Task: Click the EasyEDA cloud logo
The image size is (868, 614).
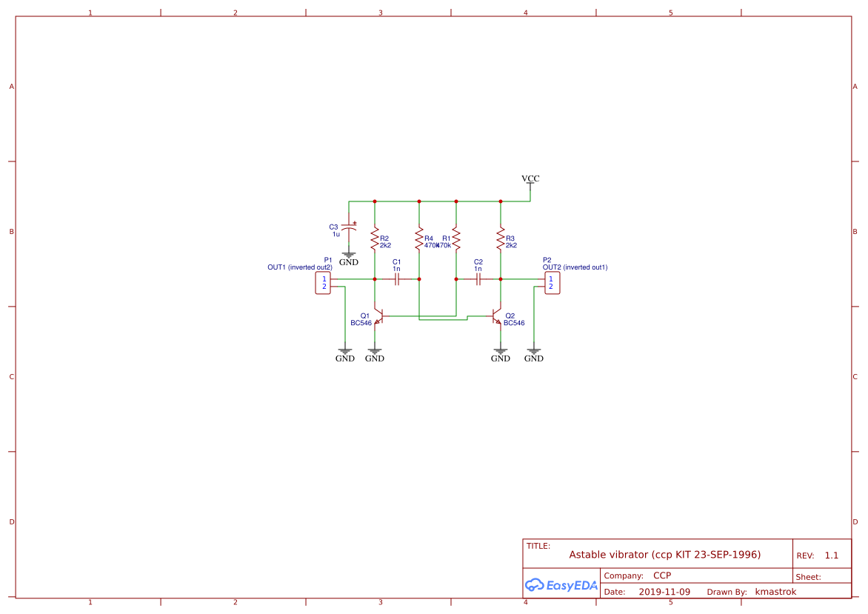Action: point(561,585)
